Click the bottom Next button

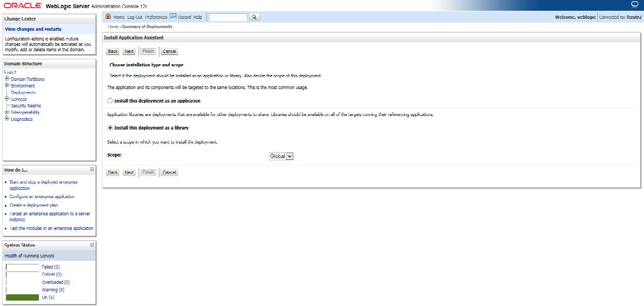[129, 173]
